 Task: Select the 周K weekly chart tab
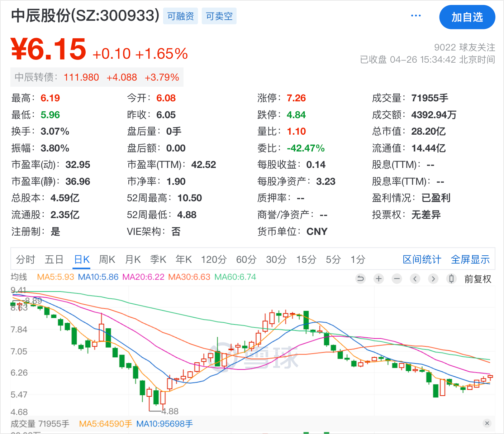[107, 259]
